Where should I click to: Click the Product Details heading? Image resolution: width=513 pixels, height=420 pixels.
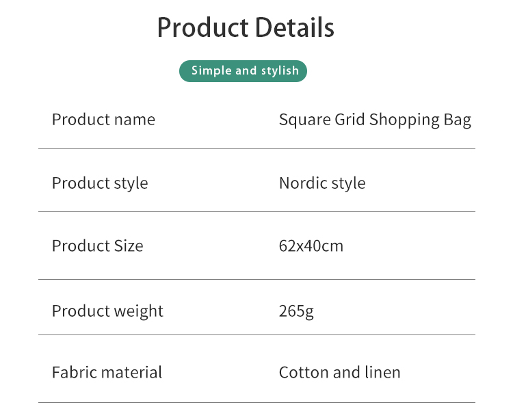coord(246,27)
